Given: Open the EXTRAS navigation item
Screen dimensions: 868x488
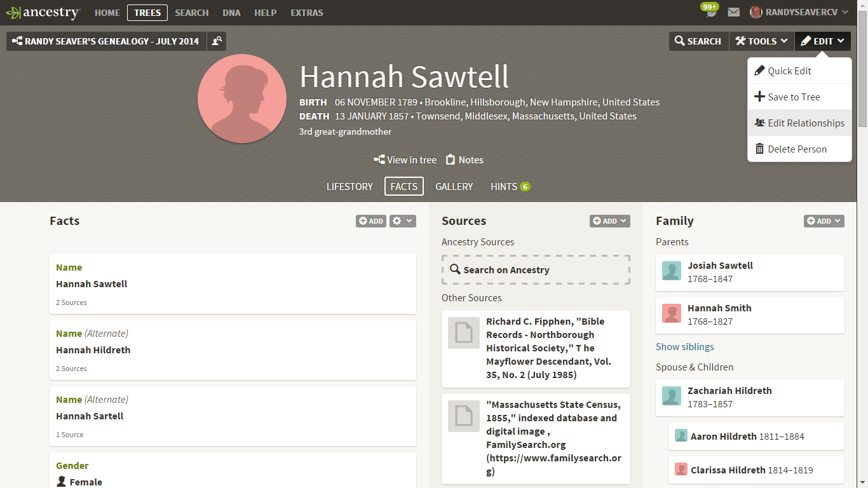Looking at the screenshot, I should [307, 12].
